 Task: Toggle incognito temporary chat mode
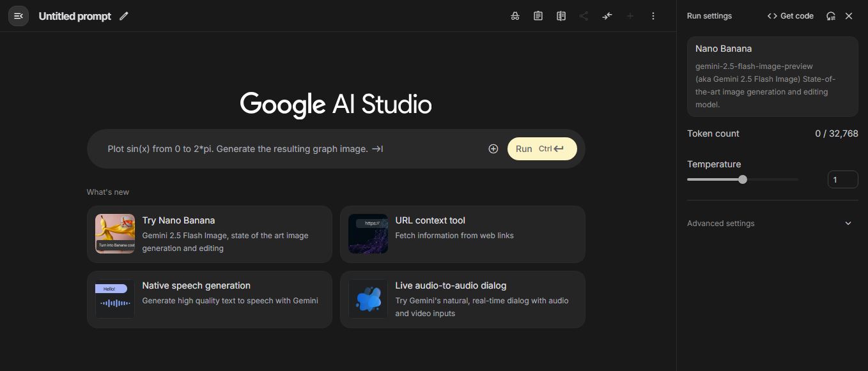tap(515, 16)
